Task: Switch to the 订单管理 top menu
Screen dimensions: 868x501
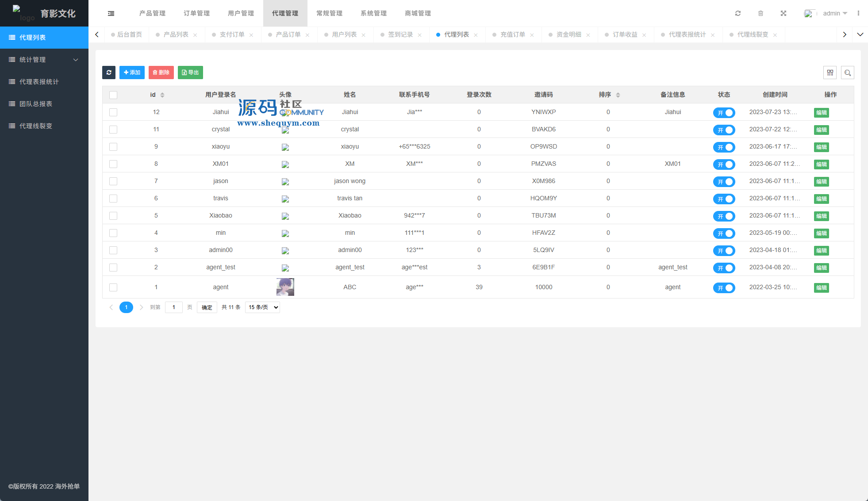Action: (197, 13)
